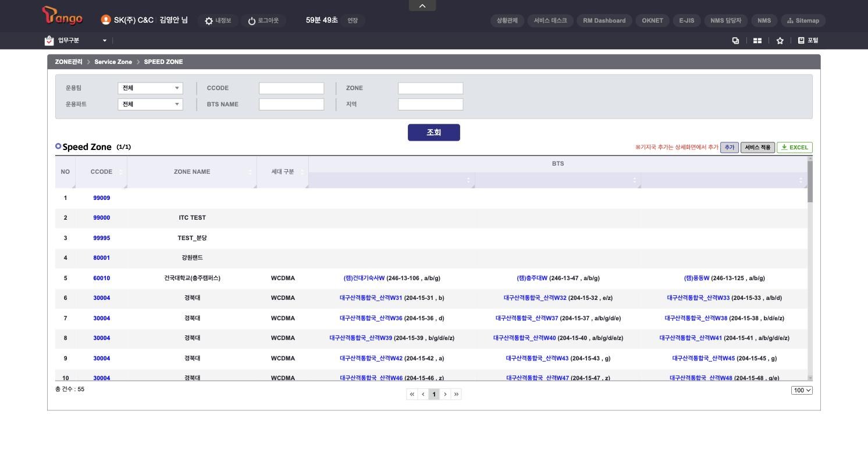Click the favorites star icon
The width and height of the screenshot is (868, 472).
point(780,41)
